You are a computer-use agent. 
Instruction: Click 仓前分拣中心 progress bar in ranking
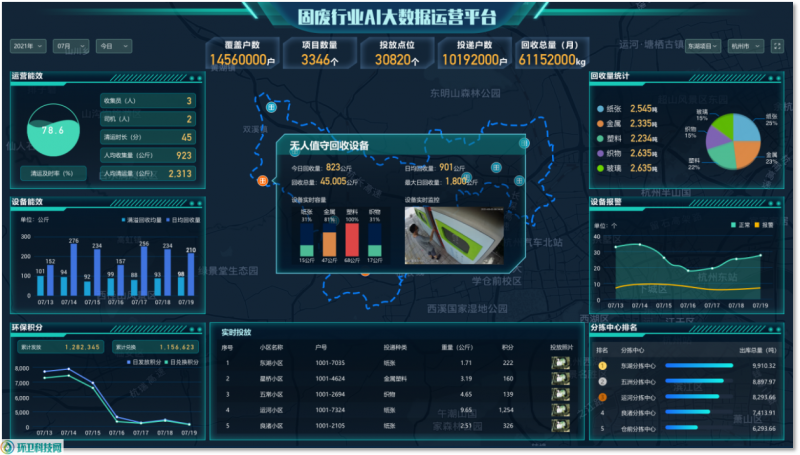pos(681,427)
